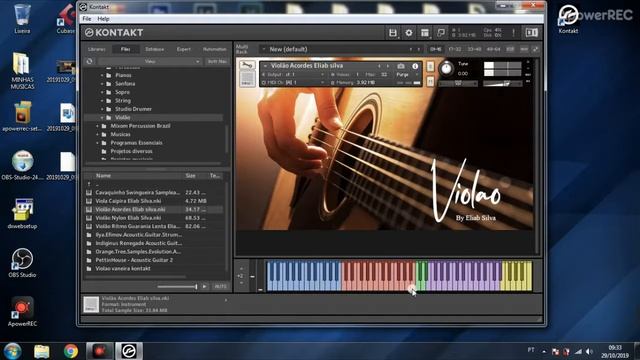Click the info pane instrument thumbnail icon
The image size is (640, 360).
(91, 304)
